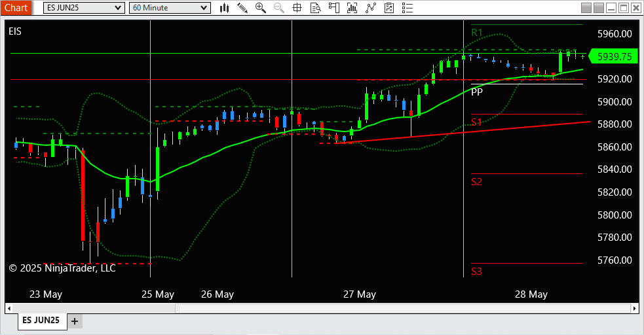Image resolution: width=644 pixels, height=335 pixels.
Task: Open the Chart Trader icon
Action: tap(334, 8)
